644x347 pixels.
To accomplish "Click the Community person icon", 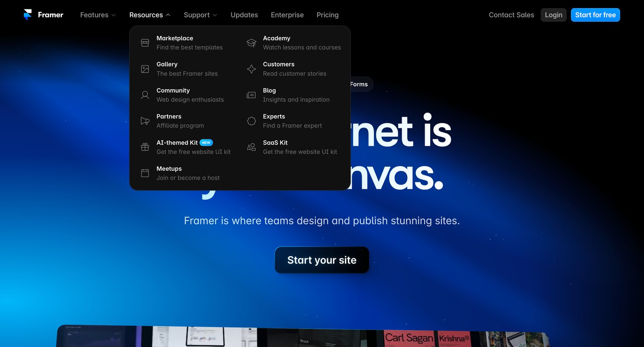I will click(x=145, y=95).
